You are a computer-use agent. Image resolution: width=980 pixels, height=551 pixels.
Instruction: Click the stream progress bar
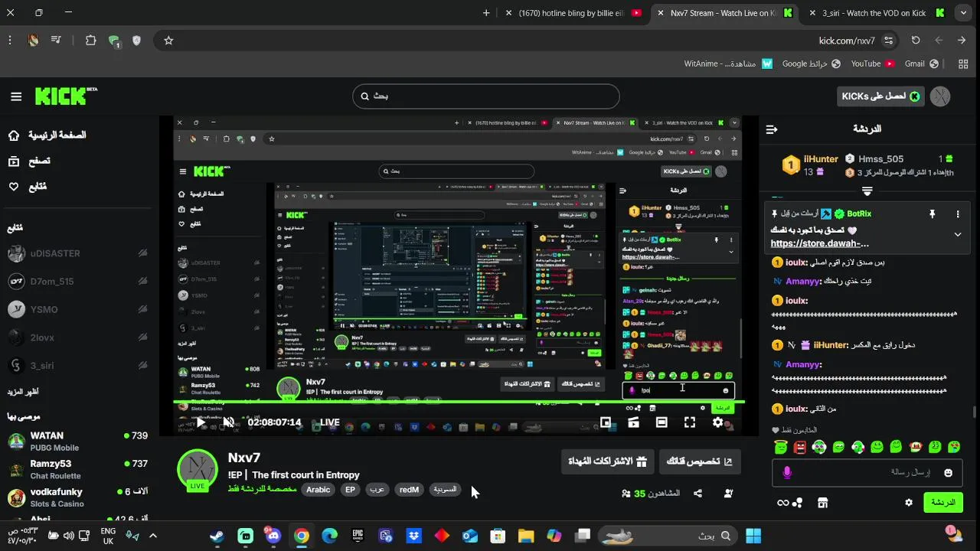459,403
